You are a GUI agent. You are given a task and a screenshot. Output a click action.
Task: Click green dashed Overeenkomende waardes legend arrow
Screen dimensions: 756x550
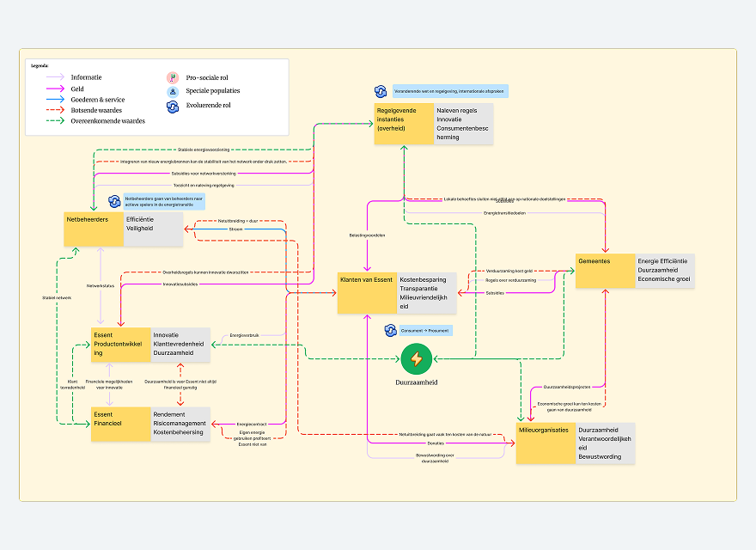click(56, 120)
